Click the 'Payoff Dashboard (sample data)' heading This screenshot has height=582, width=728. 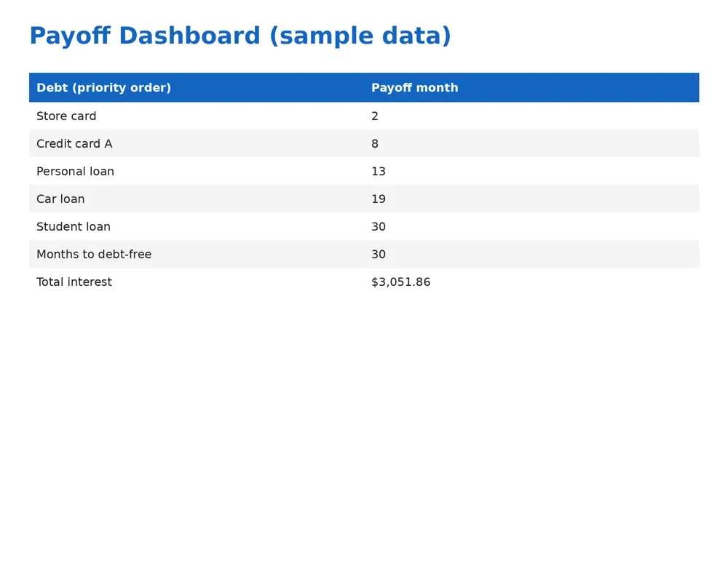coord(240,36)
